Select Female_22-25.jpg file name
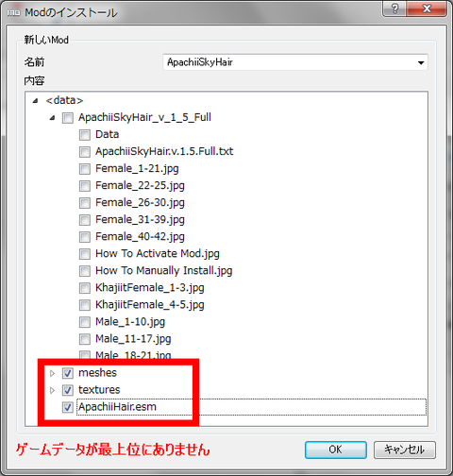 140,186
